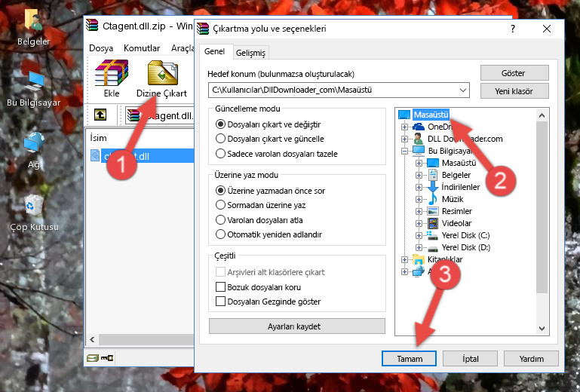Viewport: 580px width, 392px height.
Task: Expand the Müzik tree node
Action: click(x=419, y=199)
